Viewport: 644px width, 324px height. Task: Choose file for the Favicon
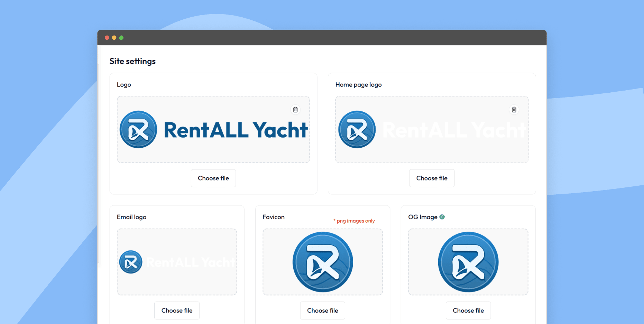pyautogui.click(x=322, y=311)
